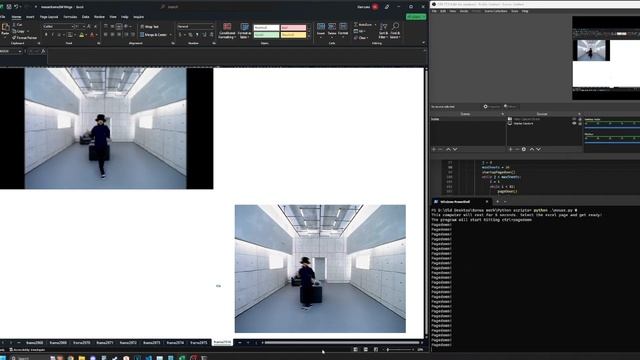
Task: Open the Format as Table gallery
Action: click(x=244, y=31)
